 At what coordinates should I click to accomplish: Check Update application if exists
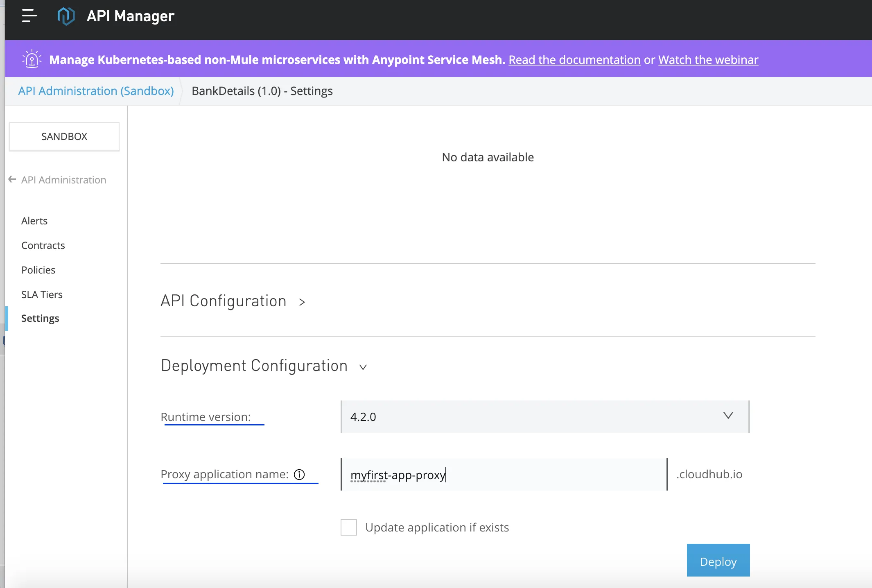tap(349, 527)
